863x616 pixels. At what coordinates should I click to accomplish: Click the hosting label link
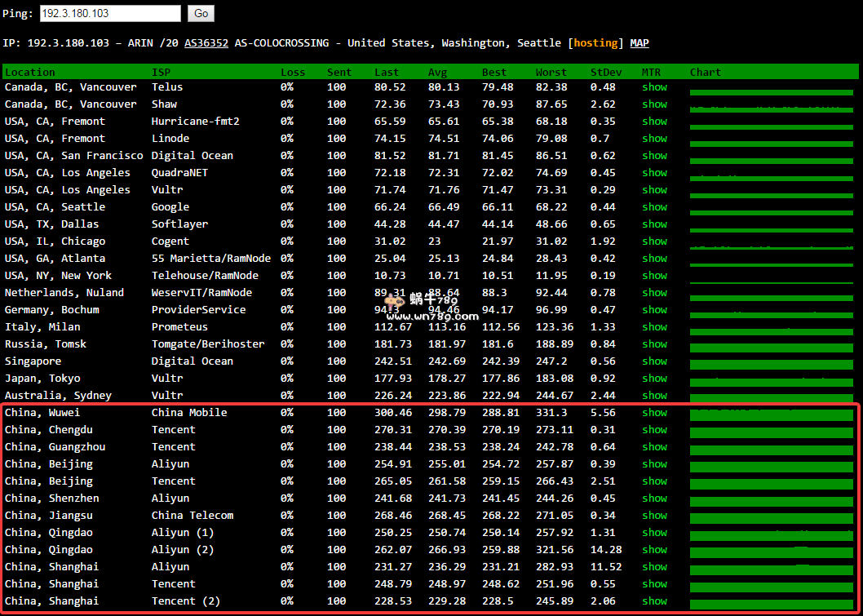click(x=595, y=42)
